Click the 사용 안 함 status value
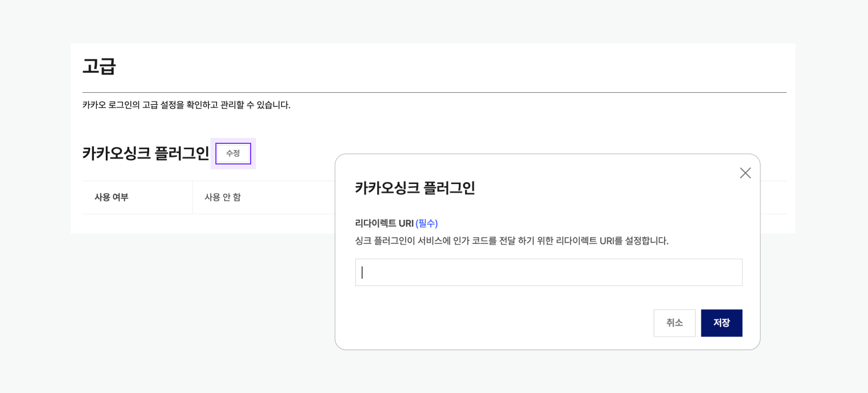 point(222,198)
